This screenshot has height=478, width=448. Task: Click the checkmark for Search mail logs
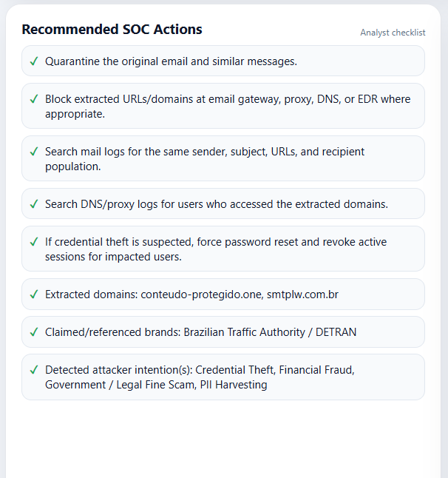coord(34,152)
